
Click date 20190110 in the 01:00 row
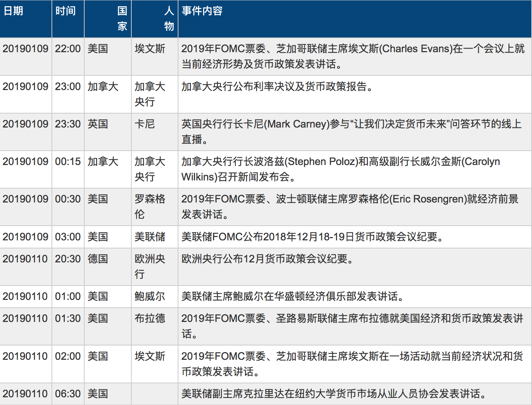tap(25, 296)
